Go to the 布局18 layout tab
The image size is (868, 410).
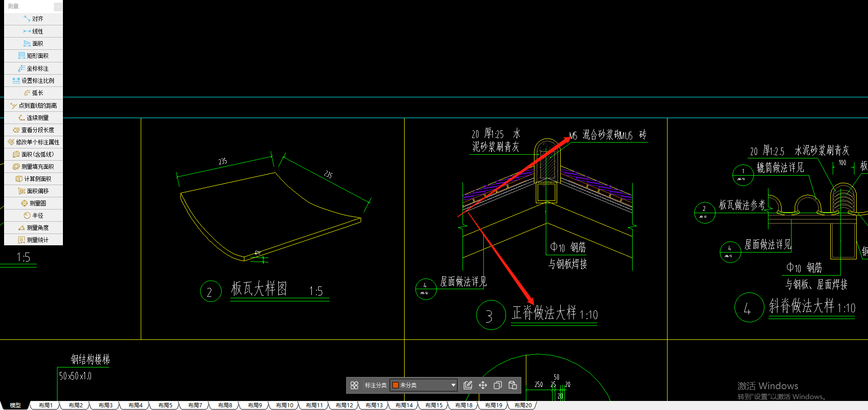point(464,405)
